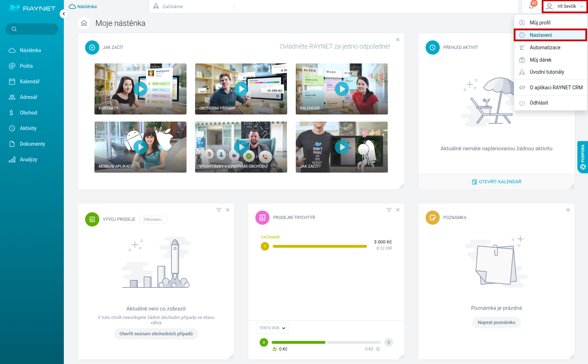The image size is (588, 364).
Task: Open the TENTO ROK period dropdown
Action: (x=272, y=328)
